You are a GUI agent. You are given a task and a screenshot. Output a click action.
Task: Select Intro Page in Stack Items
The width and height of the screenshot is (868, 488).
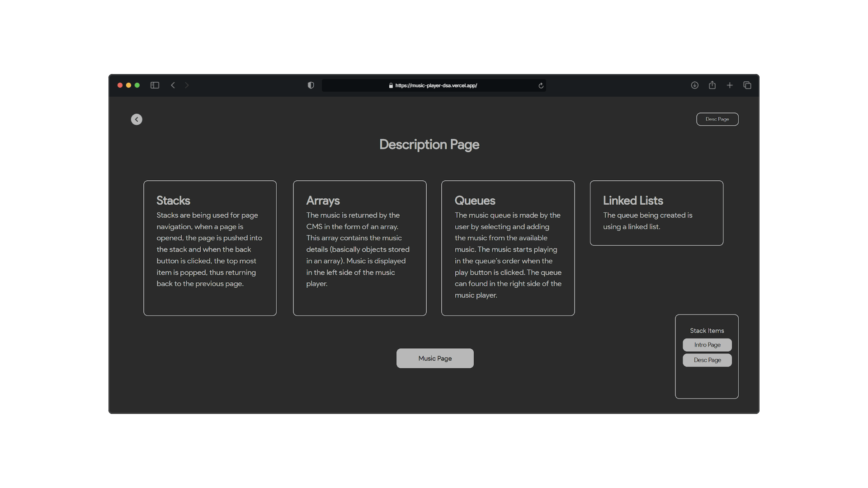(x=707, y=345)
